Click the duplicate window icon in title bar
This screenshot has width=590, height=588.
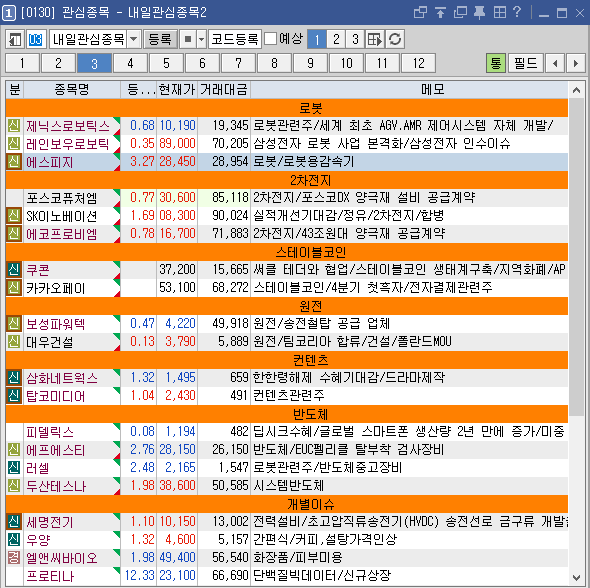tap(460, 12)
